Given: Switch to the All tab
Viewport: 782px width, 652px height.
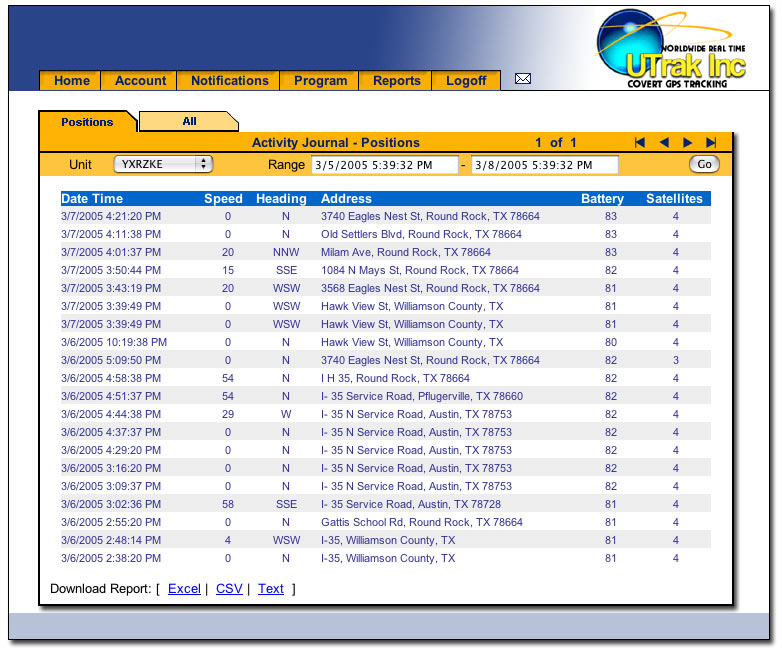Looking at the screenshot, I should [189, 122].
